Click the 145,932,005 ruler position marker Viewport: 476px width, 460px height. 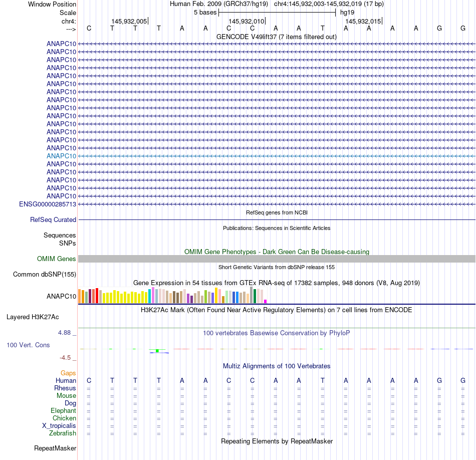pos(129,21)
